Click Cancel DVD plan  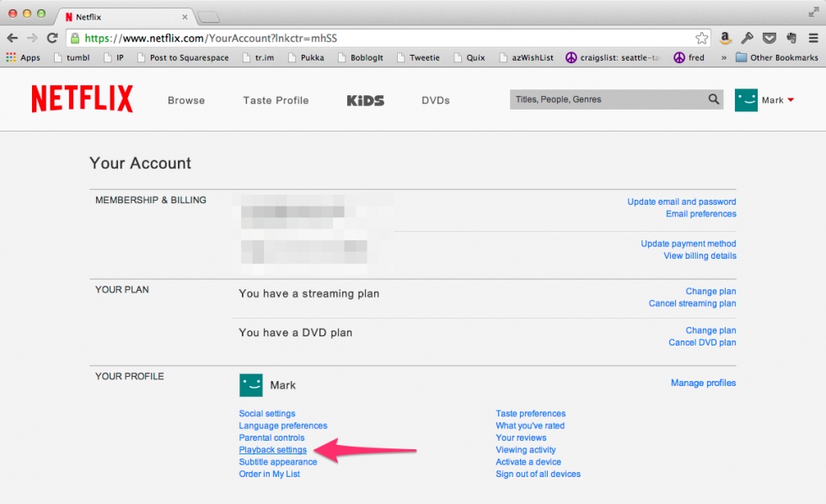pyautogui.click(x=702, y=342)
